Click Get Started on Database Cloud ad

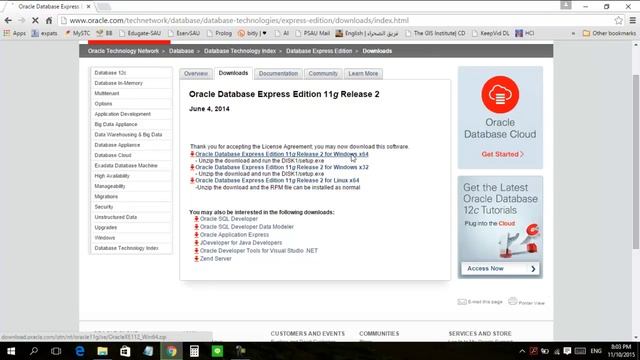[x=502, y=154]
